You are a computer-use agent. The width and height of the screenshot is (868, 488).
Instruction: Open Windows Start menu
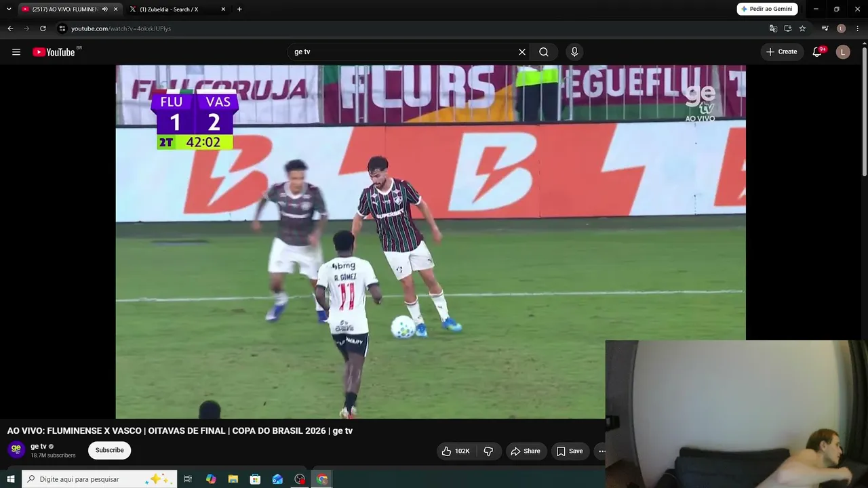[11, 479]
